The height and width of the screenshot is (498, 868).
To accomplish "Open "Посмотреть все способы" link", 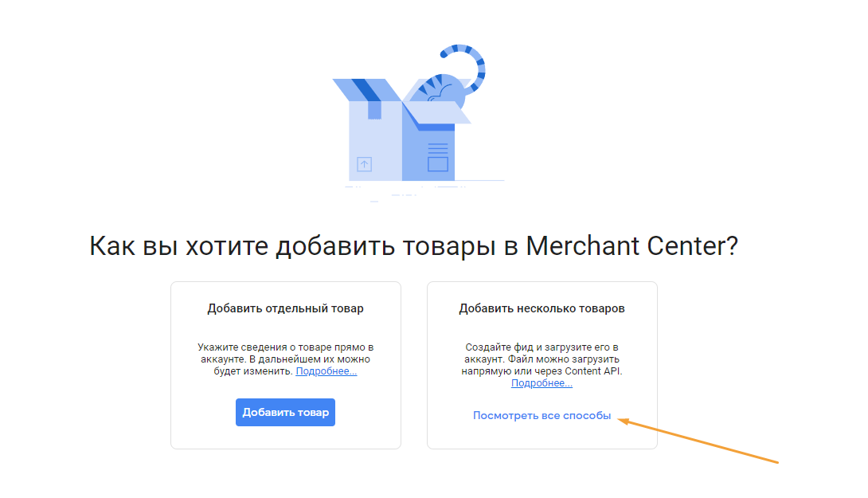I will point(542,415).
